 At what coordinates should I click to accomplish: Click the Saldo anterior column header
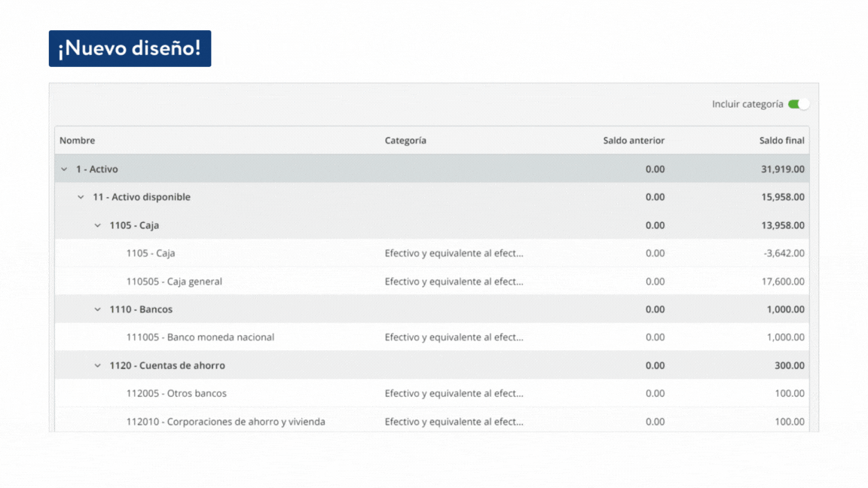pos(634,141)
